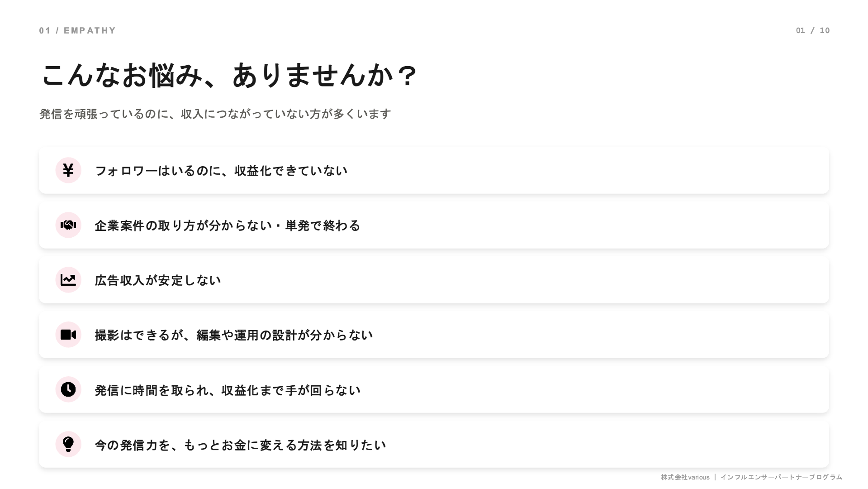
Task: Click the 01 / 10 page counter
Action: click(x=813, y=30)
